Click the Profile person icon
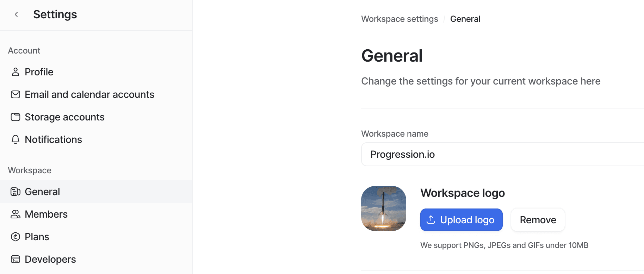 click(15, 71)
